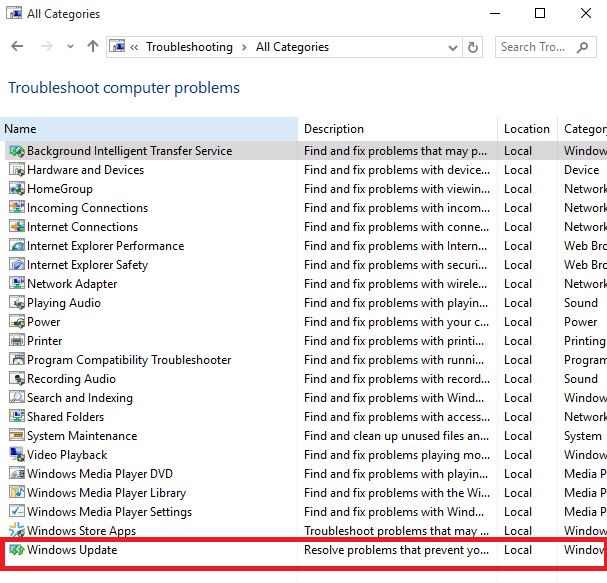
Task: Expand the address bar history dropdown
Action: [x=453, y=48]
